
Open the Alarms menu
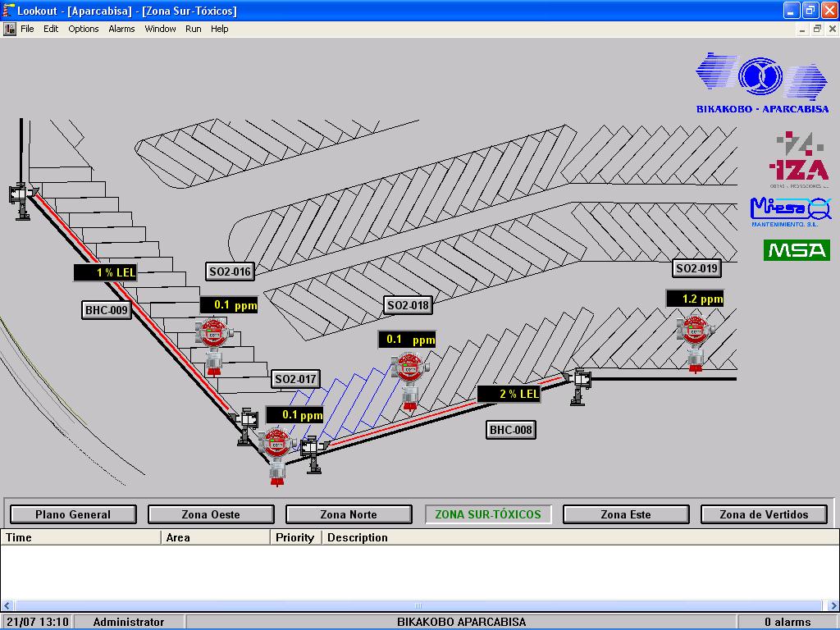point(121,29)
